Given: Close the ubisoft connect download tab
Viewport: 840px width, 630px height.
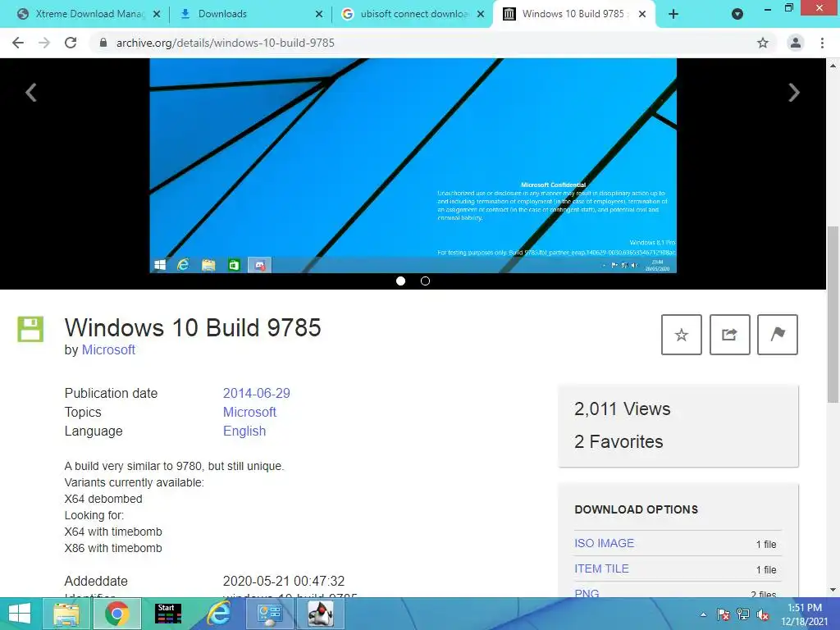Looking at the screenshot, I should pyautogui.click(x=481, y=14).
